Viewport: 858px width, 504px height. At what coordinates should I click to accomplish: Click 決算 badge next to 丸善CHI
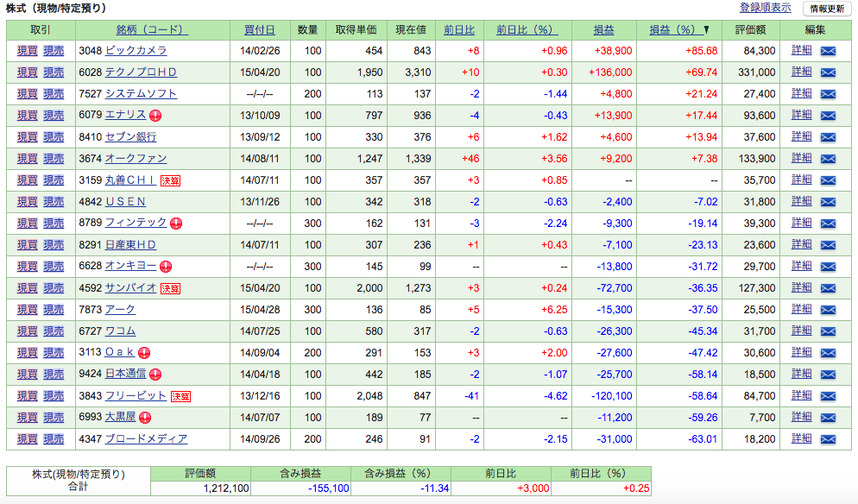tap(170, 180)
